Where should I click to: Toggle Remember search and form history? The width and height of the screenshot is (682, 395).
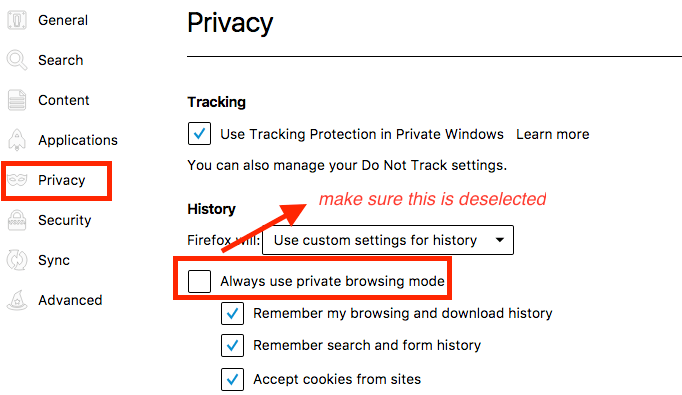(x=232, y=345)
